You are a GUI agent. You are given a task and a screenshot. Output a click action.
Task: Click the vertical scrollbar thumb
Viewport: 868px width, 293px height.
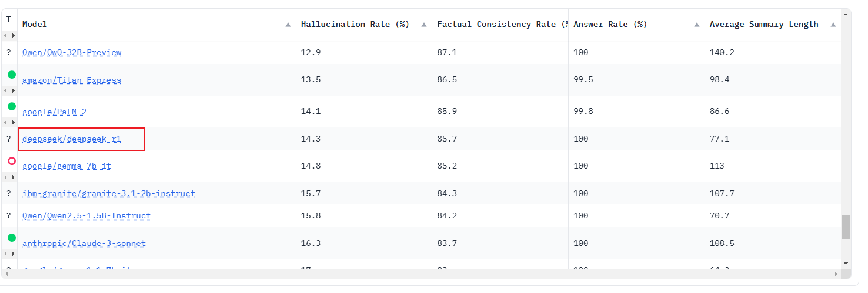(x=846, y=227)
